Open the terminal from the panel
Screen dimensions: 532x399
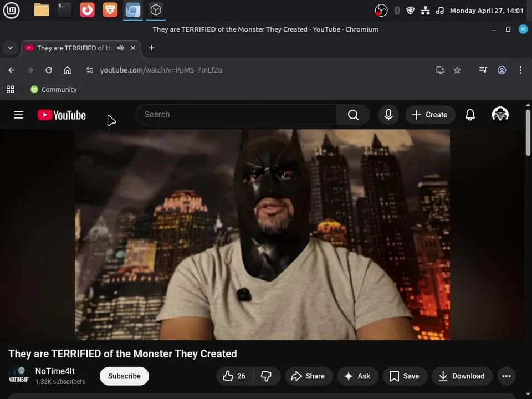pyautogui.click(x=64, y=10)
